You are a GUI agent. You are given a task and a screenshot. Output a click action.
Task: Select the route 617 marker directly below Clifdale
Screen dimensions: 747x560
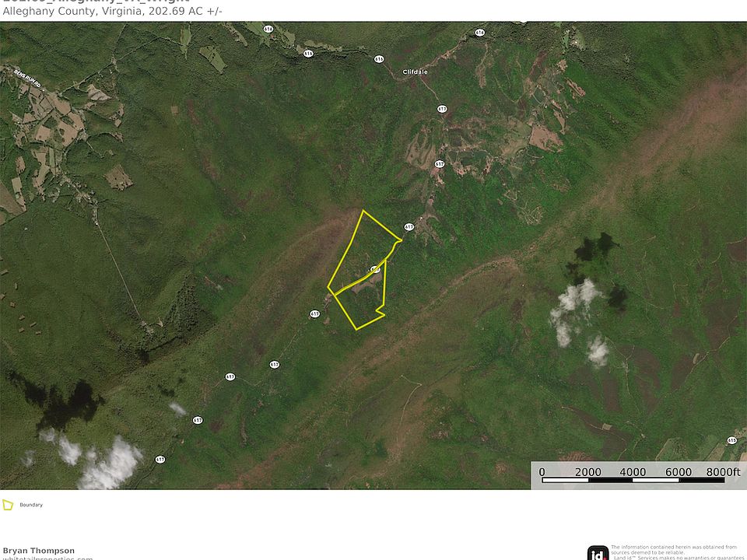pyautogui.click(x=442, y=109)
